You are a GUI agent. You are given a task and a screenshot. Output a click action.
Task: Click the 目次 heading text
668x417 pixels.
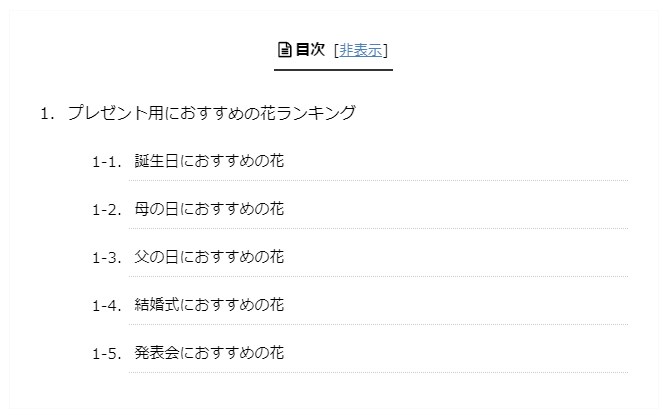tap(310, 49)
